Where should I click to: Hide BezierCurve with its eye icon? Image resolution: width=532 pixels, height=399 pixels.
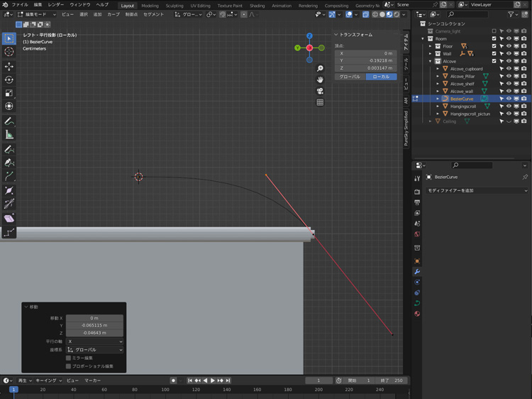click(x=509, y=99)
